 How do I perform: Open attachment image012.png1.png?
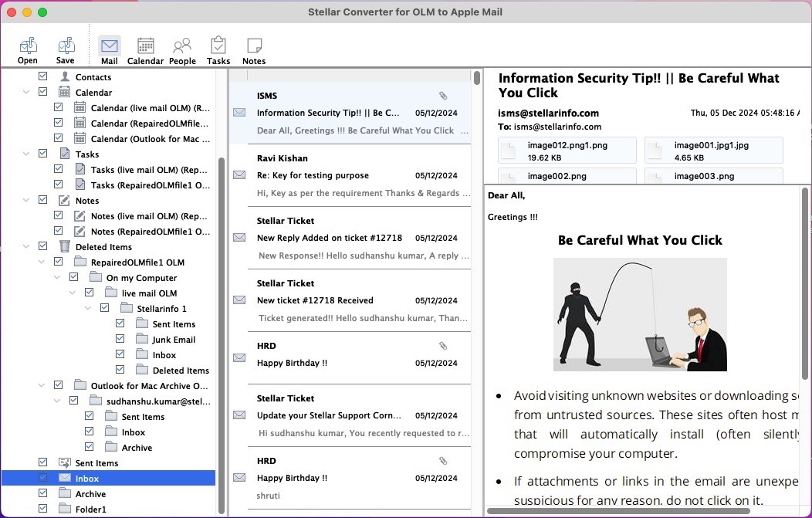pyautogui.click(x=567, y=150)
